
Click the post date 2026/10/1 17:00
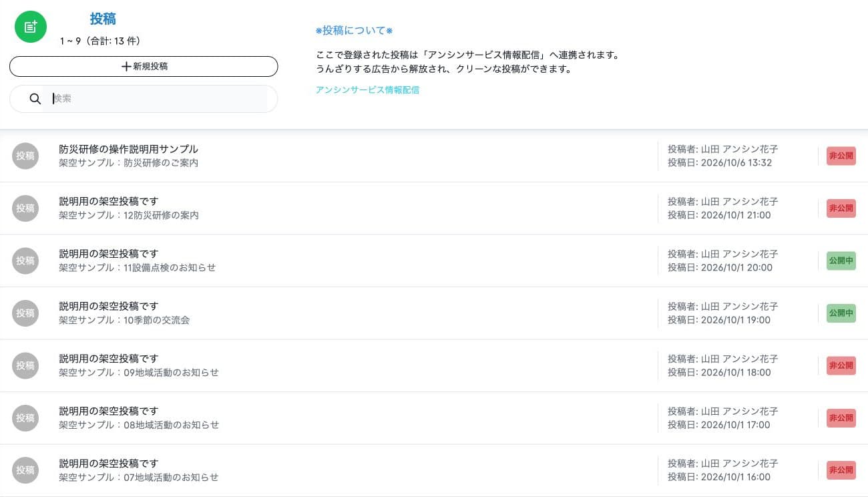click(736, 425)
